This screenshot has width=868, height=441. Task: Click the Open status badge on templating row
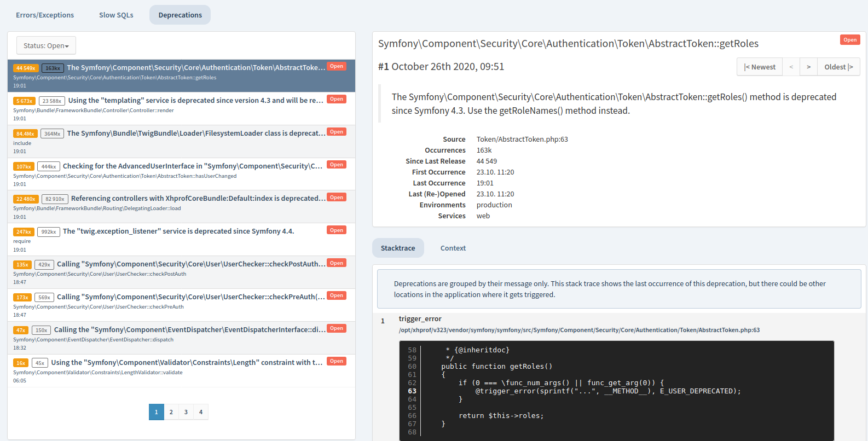point(337,99)
